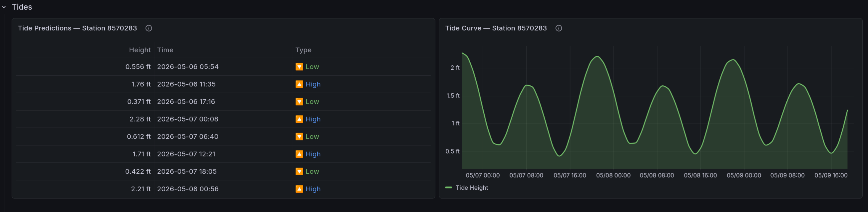Click the Tides row title
This screenshot has width=868, height=212.
pyautogui.click(x=22, y=7)
